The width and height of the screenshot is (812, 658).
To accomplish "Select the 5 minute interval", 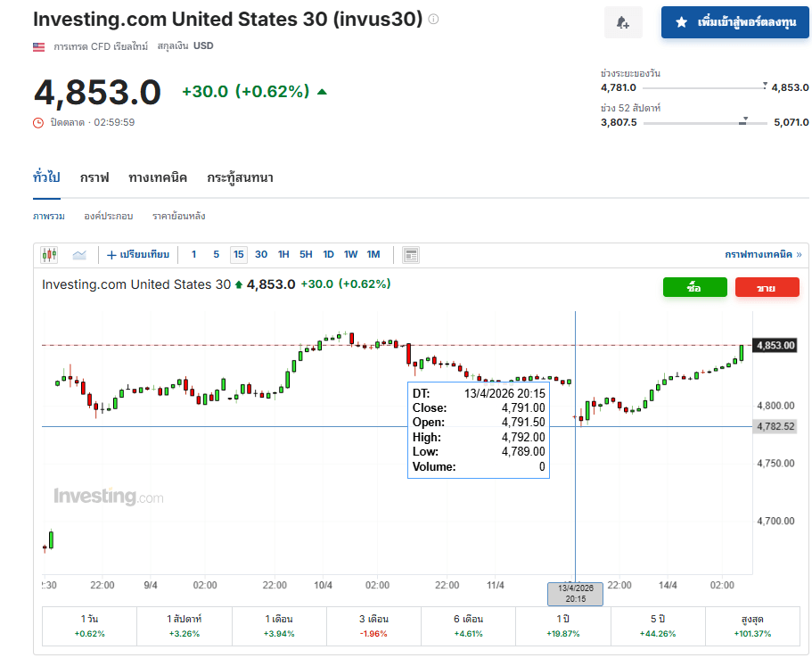I will click(x=216, y=254).
